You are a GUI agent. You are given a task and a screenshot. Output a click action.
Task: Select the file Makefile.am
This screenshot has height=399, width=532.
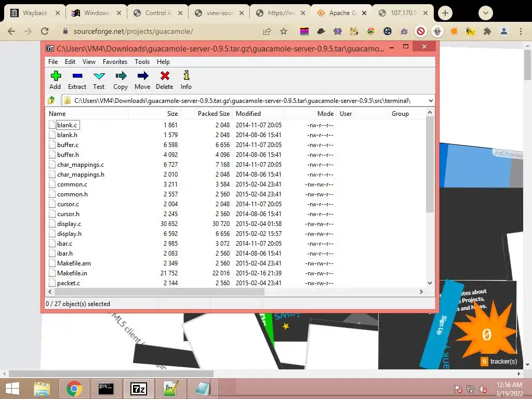pos(74,263)
